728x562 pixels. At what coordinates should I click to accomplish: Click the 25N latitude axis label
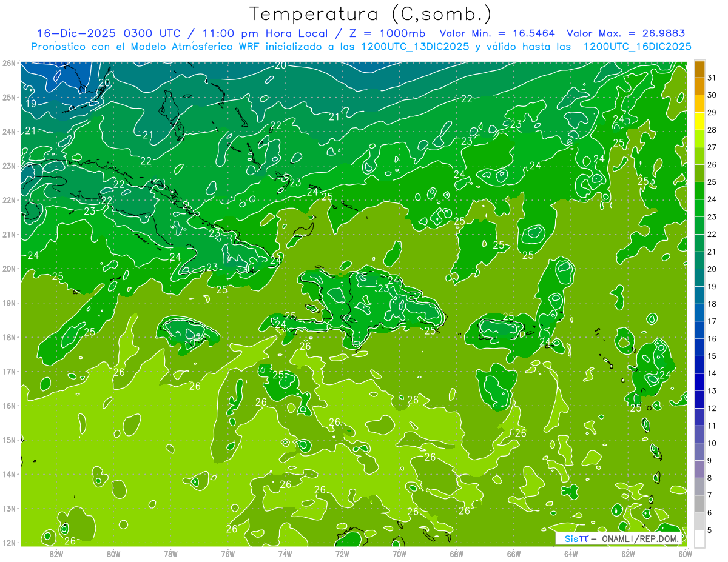[9, 97]
